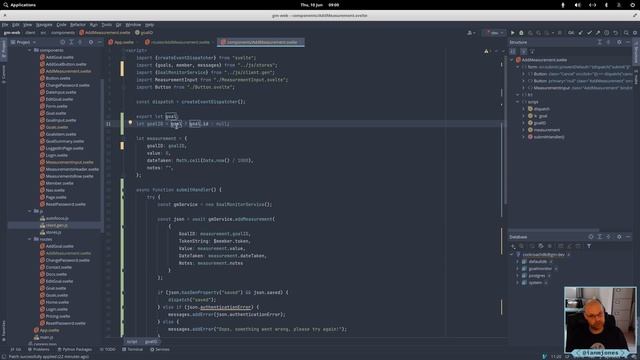Open the TODO tool window button

[x=108, y=349]
